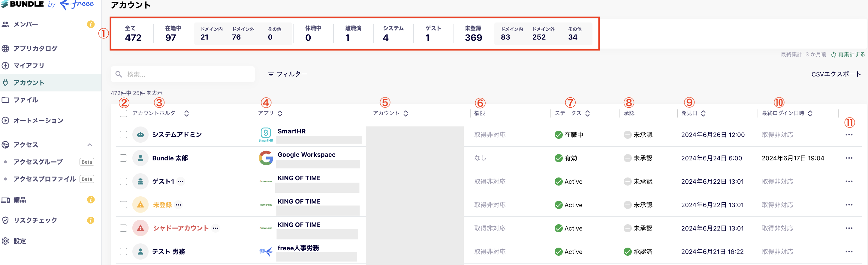Click the plug icon for アカウント

[5, 83]
